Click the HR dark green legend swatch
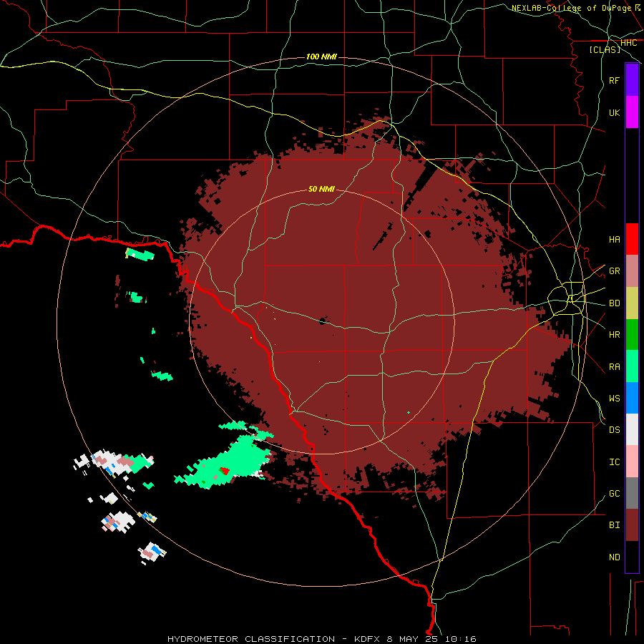 pos(632,335)
